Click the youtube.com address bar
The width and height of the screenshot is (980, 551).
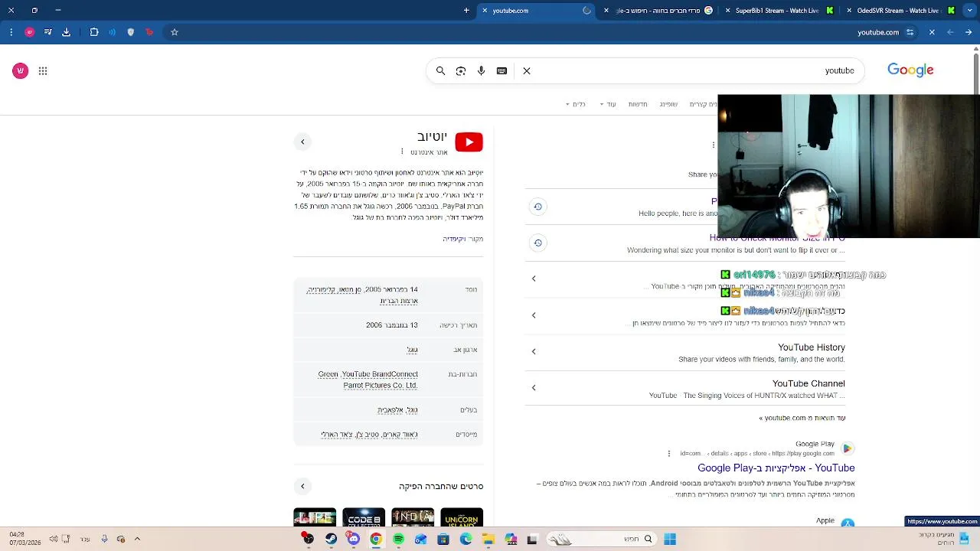click(x=878, y=32)
